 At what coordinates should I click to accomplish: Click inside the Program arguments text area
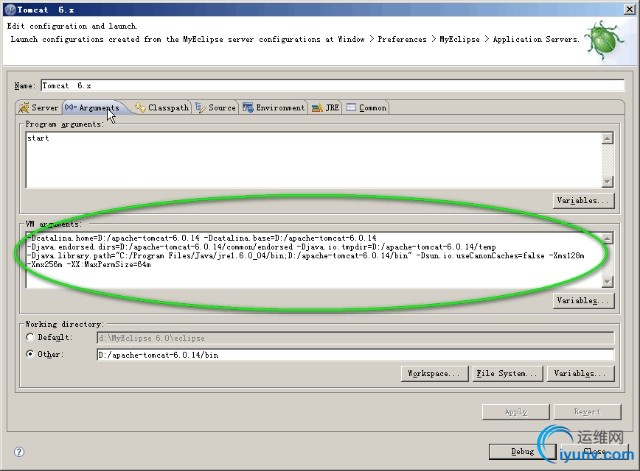313,160
